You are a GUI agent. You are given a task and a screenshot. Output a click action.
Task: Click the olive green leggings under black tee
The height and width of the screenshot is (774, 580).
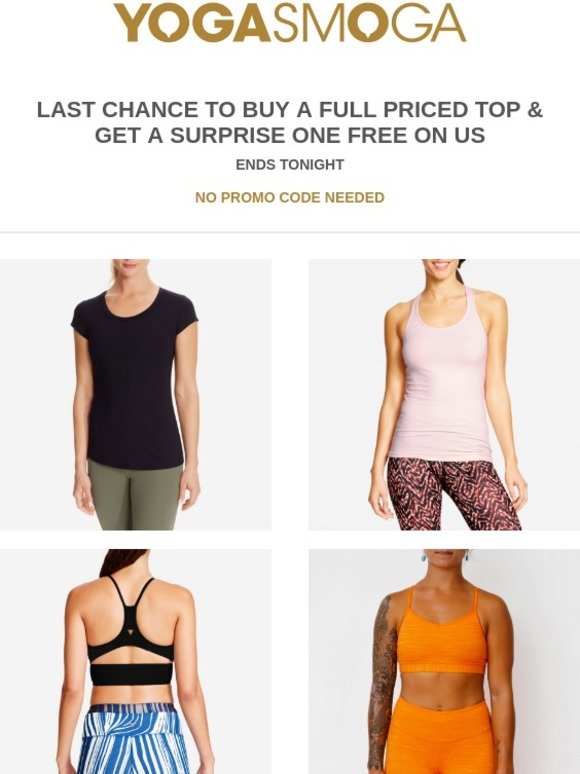click(x=137, y=495)
